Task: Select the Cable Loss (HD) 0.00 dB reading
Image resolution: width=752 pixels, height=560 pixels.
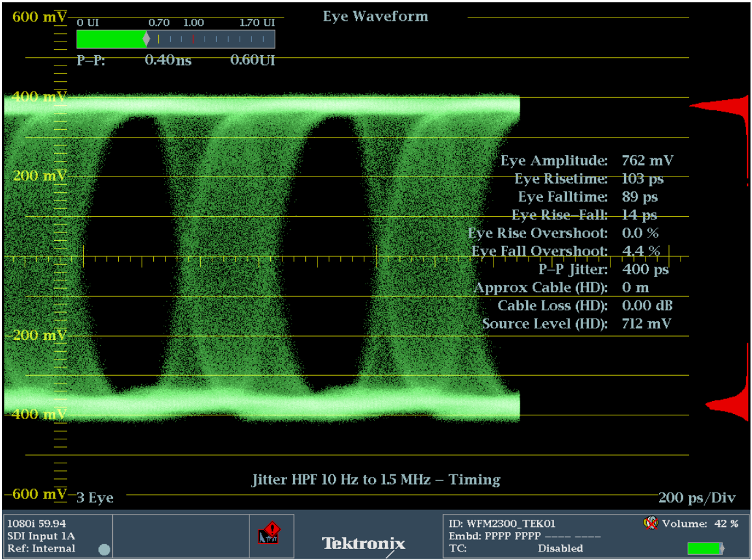Action: [x=585, y=306]
